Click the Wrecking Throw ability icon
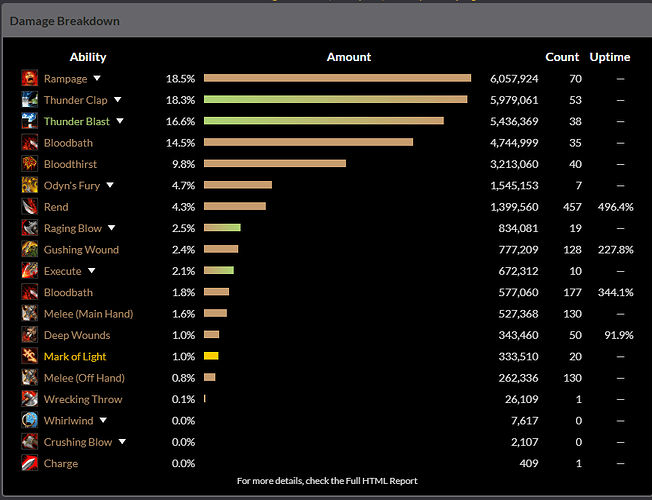This screenshot has height=500, width=652. (30, 399)
